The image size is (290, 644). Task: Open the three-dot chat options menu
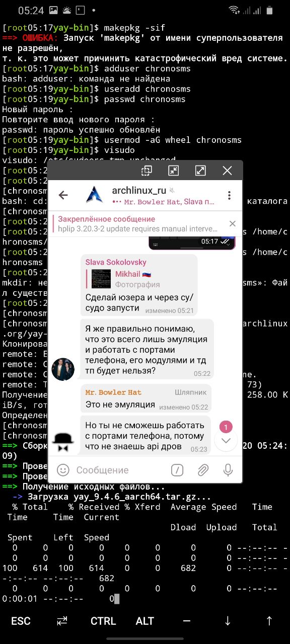tap(229, 195)
